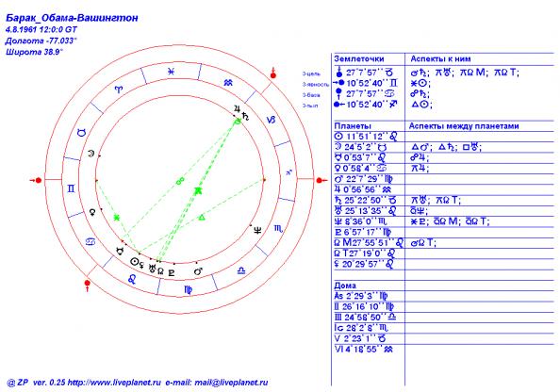
Task: Select the Neptune symbol inside the wheel
Action: [x=257, y=231]
